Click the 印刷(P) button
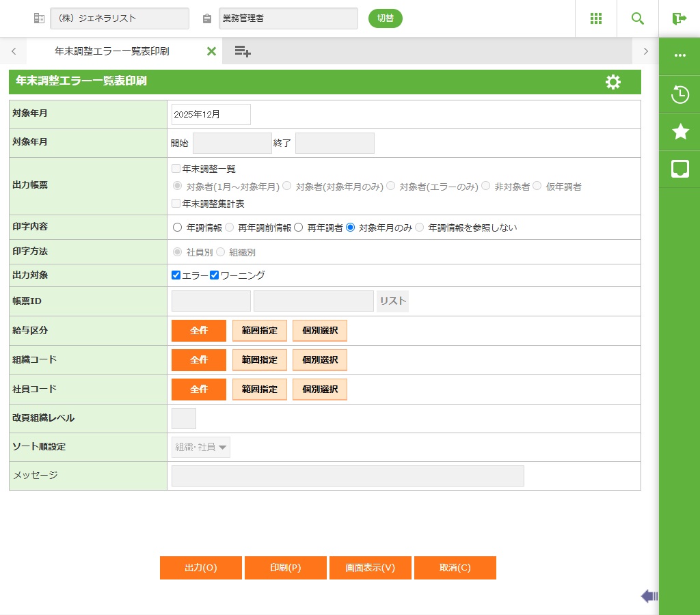700x615 pixels. 285,568
